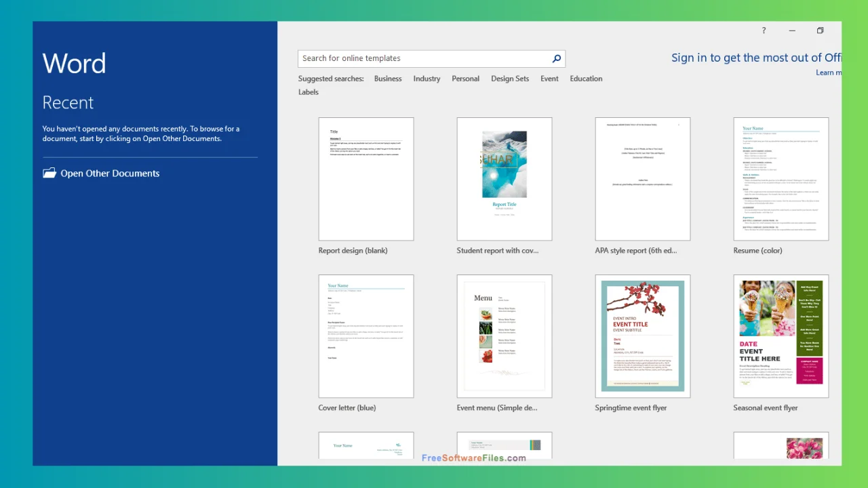Click the folder icon for Open Other Documents
868x488 pixels.
[x=50, y=173]
